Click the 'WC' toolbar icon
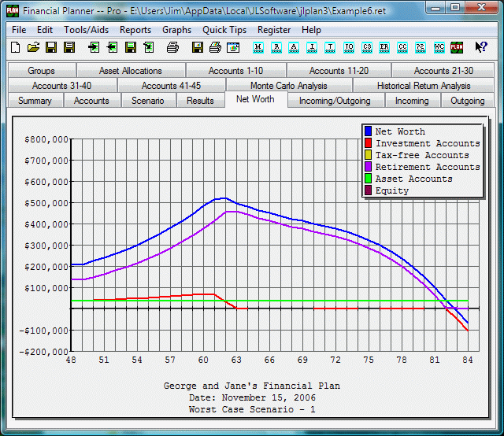Viewport: 504px width, 436px height. point(439,48)
